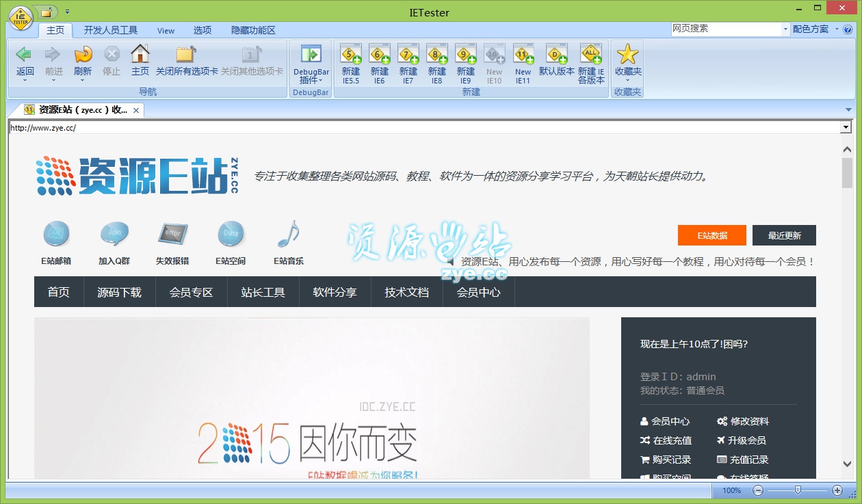Expand the Favorites dropdown arrow
The width and height of the screenshot is (862, 504).
click(627, 81)
